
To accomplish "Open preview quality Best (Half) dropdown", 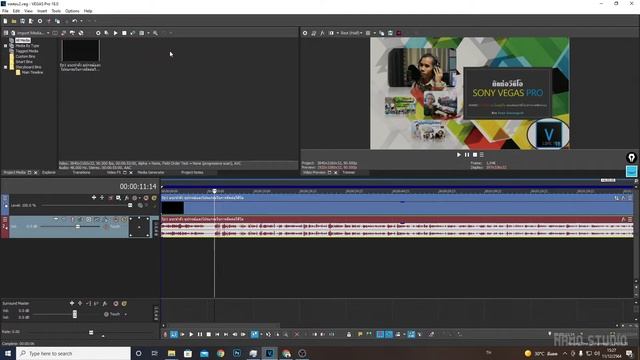I will (x=351, y=33).
